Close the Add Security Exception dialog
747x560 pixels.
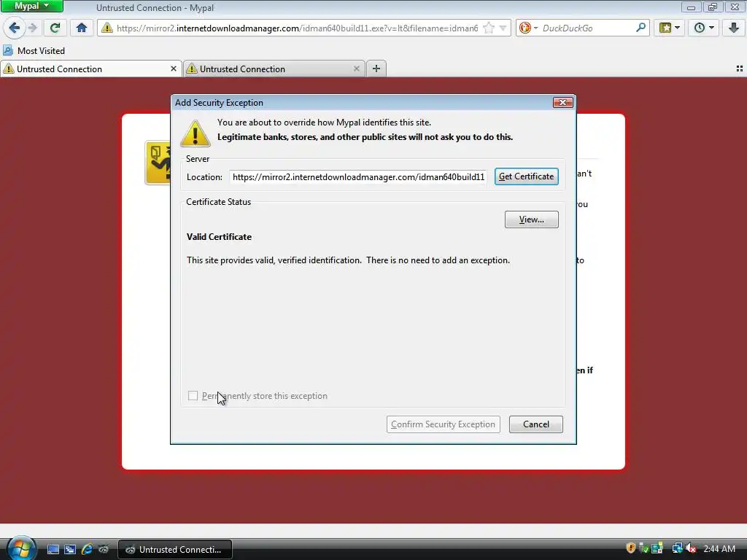pos(562,102)
